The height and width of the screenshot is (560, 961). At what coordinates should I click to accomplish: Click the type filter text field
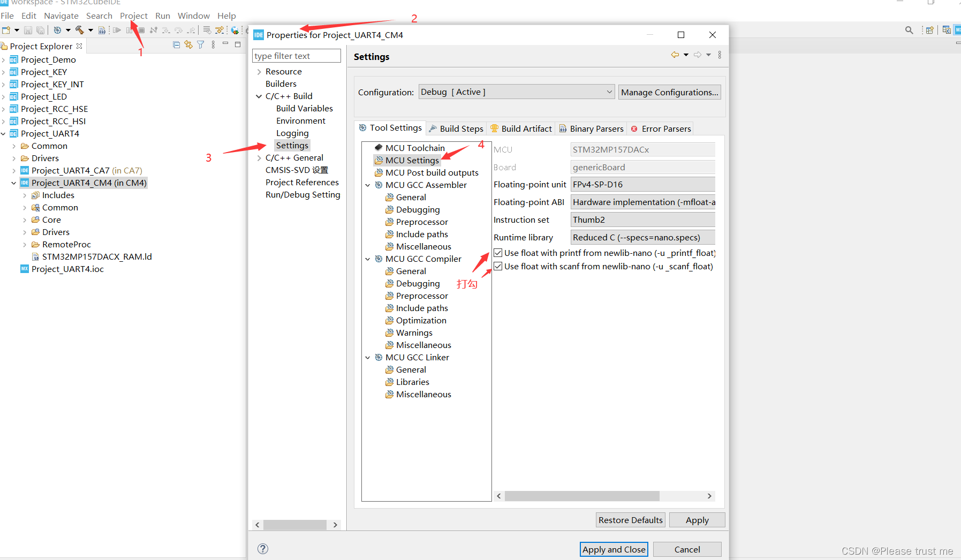[297, 56]
